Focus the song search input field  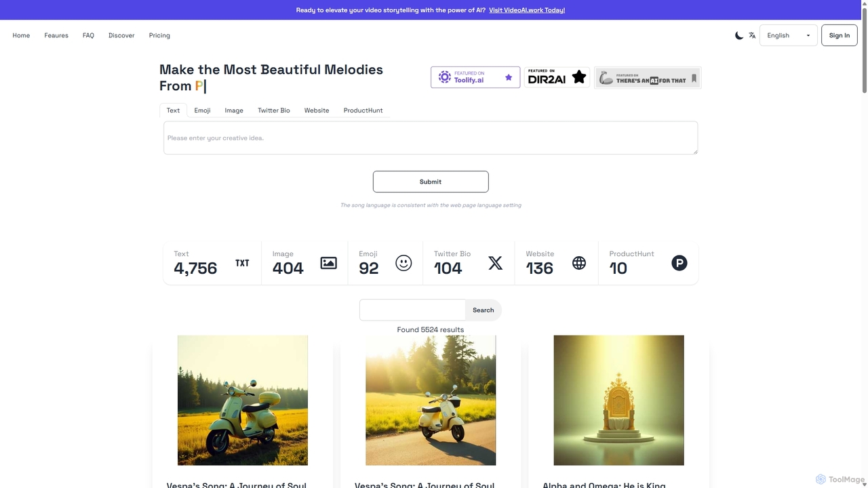[x=412, y=310]
